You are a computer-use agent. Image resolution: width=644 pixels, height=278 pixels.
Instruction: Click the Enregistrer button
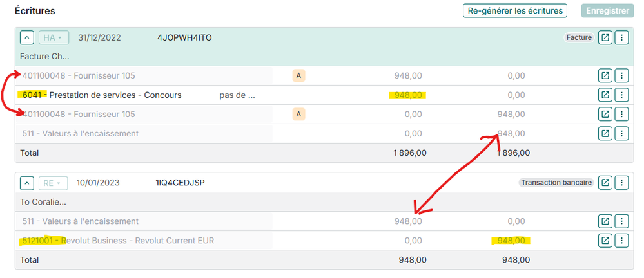tap(605, 10)
